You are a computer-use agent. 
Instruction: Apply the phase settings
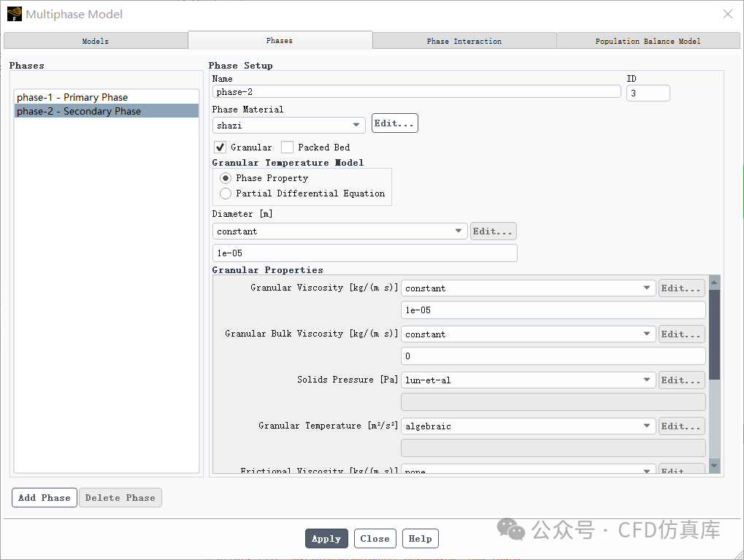click(x=326, y=539)
